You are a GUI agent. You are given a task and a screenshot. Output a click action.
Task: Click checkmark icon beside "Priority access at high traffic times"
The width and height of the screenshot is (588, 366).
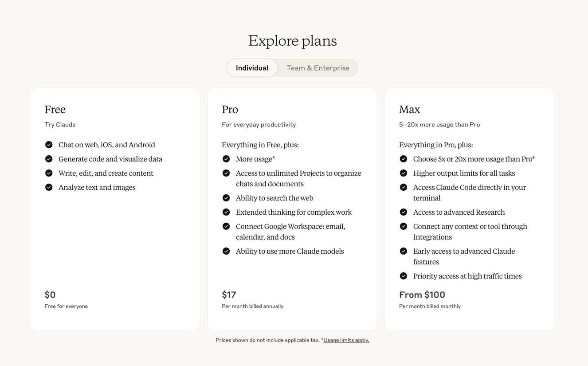click(x=404, y=276)
